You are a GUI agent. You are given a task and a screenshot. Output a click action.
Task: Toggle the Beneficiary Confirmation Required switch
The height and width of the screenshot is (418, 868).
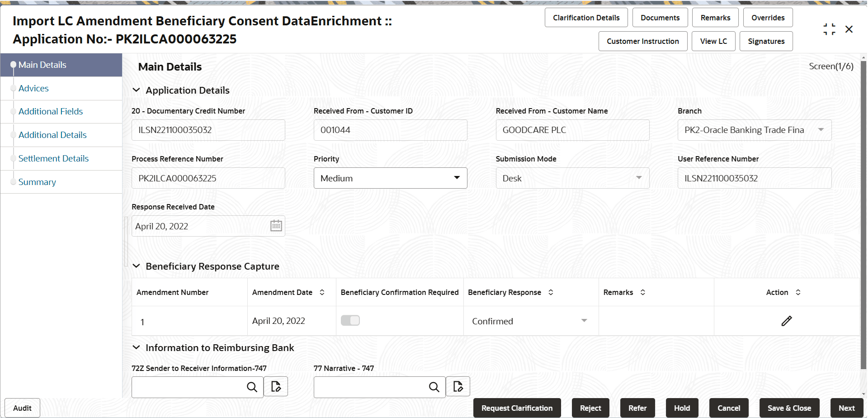[x=350, y=321]
